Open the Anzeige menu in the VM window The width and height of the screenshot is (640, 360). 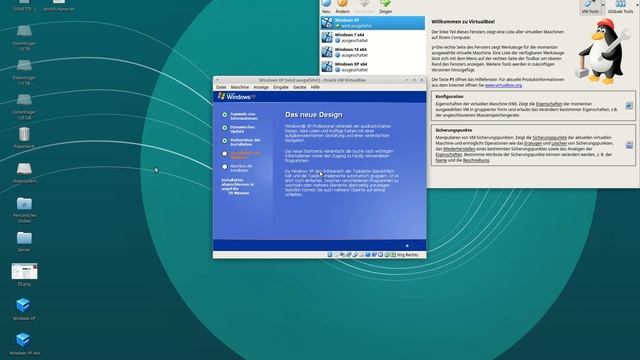tap(261, 87)
